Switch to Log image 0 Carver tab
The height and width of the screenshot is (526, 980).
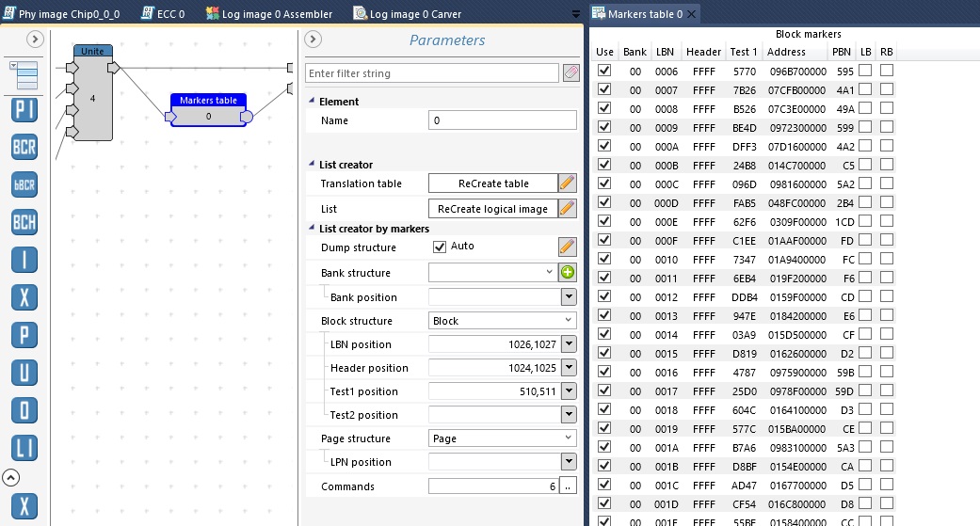coord(408,14)
